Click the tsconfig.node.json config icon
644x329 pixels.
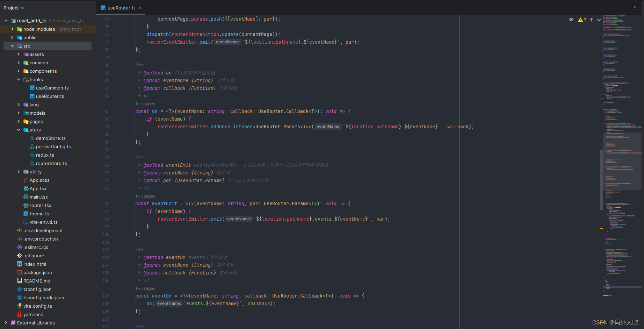pos(20,298)
